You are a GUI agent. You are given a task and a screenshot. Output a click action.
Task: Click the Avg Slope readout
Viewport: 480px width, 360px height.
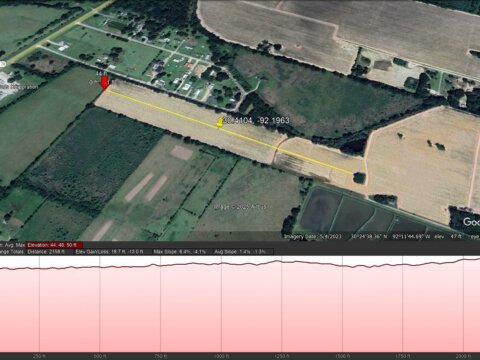(240, 252)
